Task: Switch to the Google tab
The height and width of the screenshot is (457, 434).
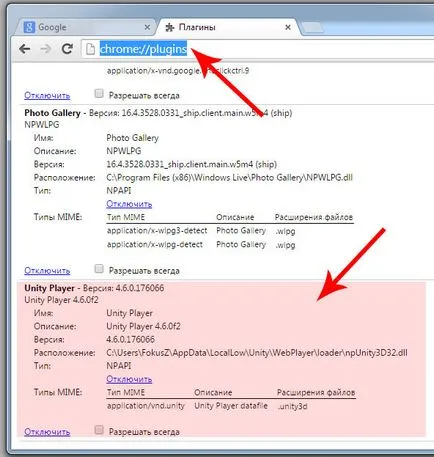Action: (85, 27)
